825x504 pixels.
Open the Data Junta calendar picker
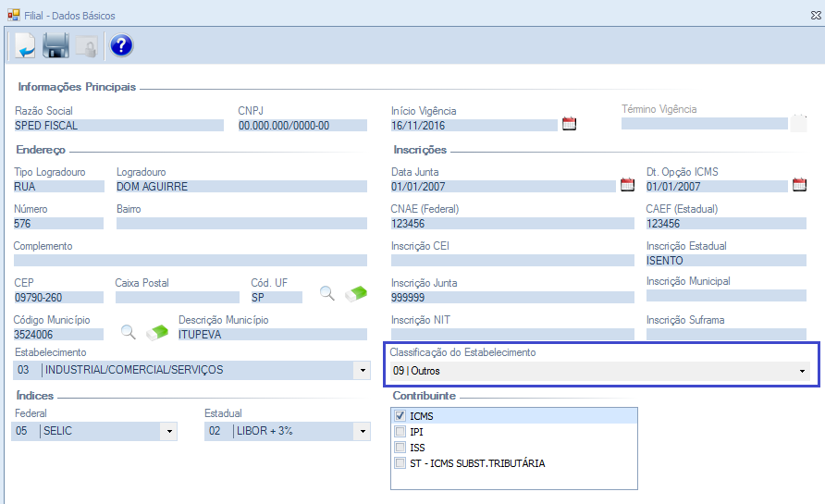(x=627, y=185)
